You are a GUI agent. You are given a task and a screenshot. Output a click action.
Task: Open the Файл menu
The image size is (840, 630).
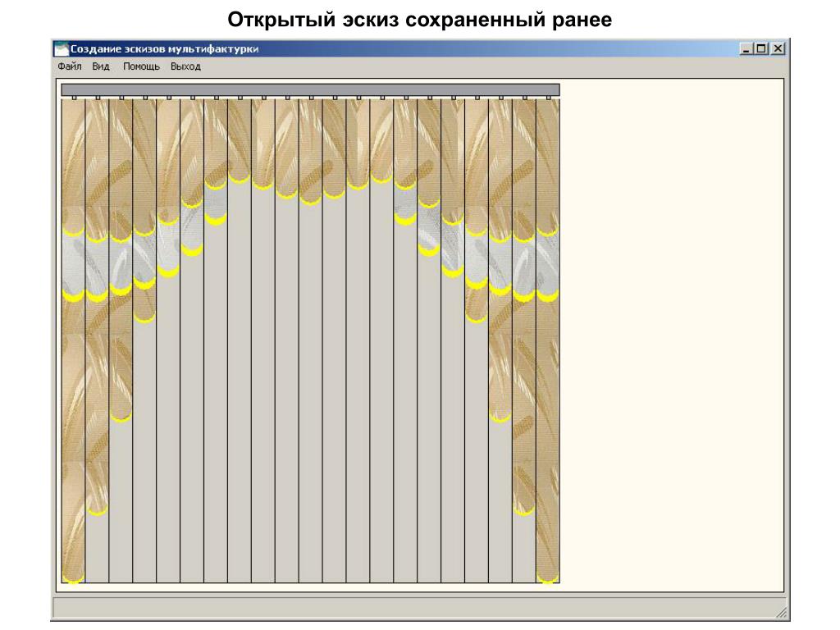(x=70, y=66)
